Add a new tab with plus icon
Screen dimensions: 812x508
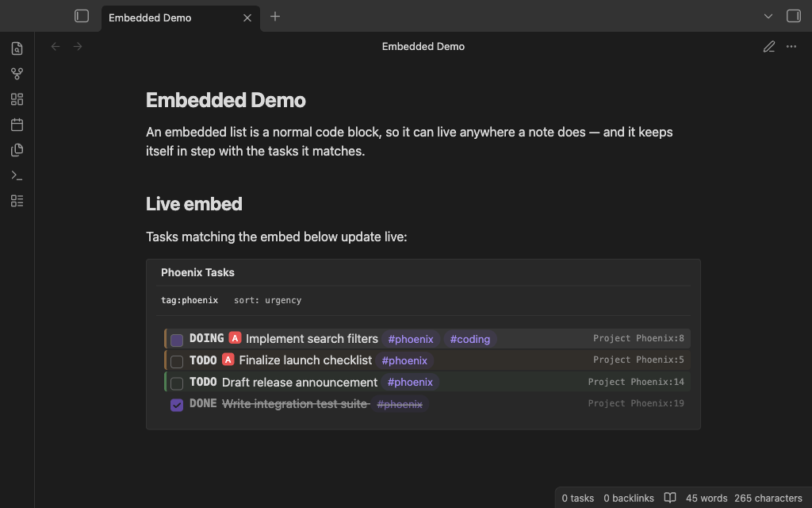(275, 17)
